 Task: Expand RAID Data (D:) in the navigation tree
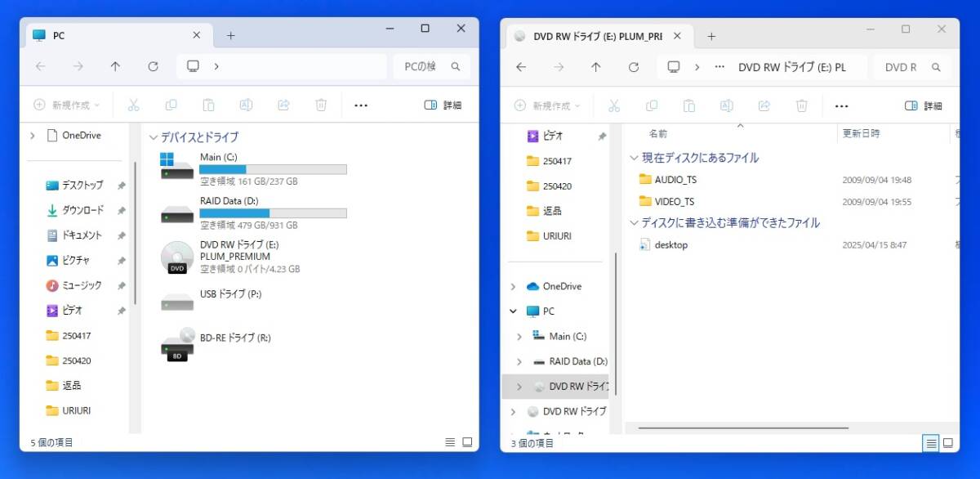coord(519,361)
